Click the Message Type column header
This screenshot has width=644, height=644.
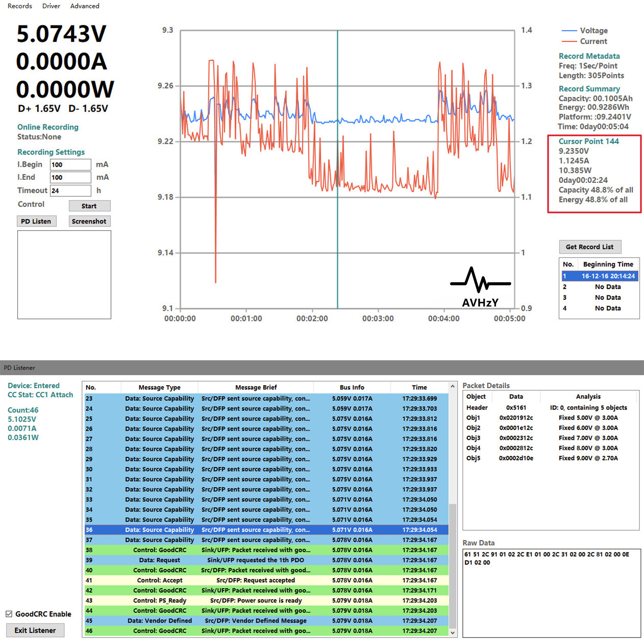160,387
